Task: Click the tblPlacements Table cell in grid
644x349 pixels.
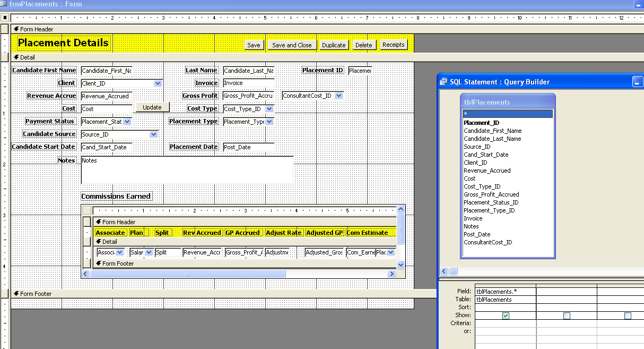Action: point(506,300)
